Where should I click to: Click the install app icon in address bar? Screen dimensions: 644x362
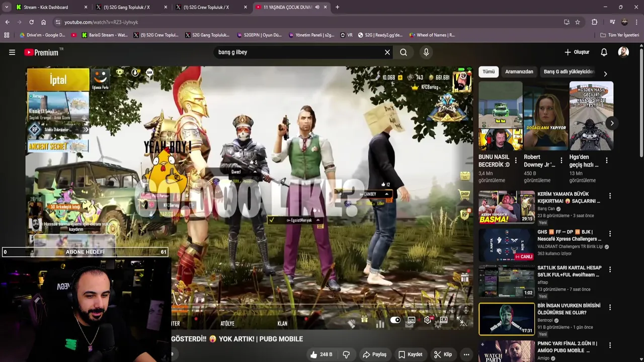tap(567, 22)
